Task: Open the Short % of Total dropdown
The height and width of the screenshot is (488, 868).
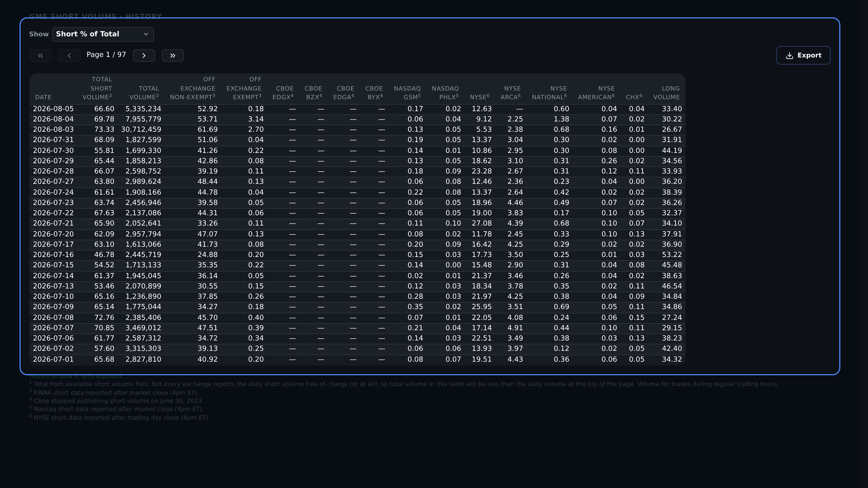Action: pos(103,34)
